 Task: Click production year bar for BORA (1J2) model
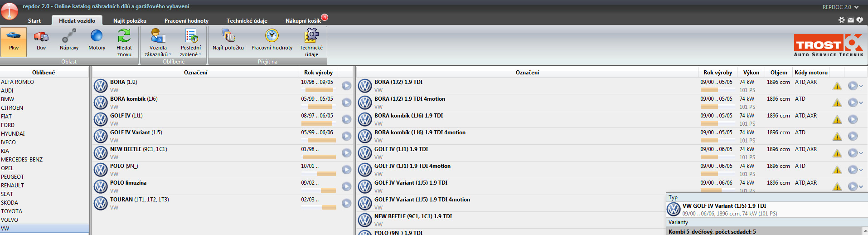(319, 90)
